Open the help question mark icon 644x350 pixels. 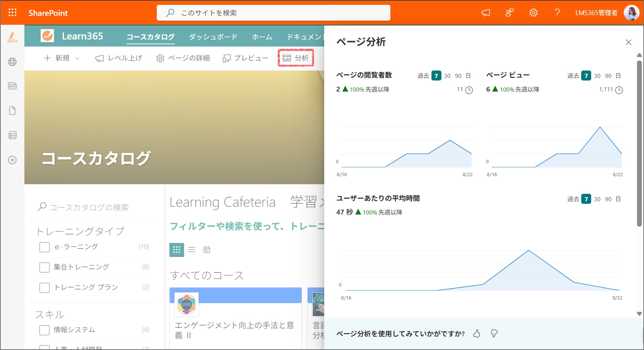(557, 13)
